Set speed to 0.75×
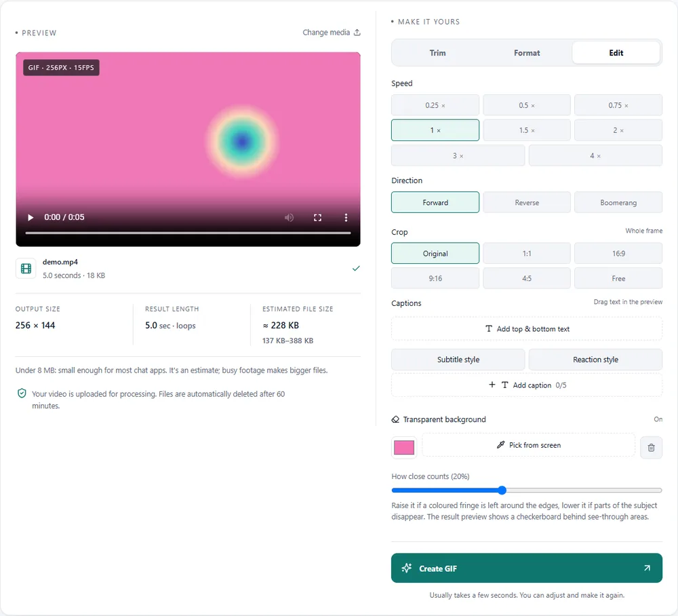678x616 pixels. pyautogui.click(x=618, y=105)
